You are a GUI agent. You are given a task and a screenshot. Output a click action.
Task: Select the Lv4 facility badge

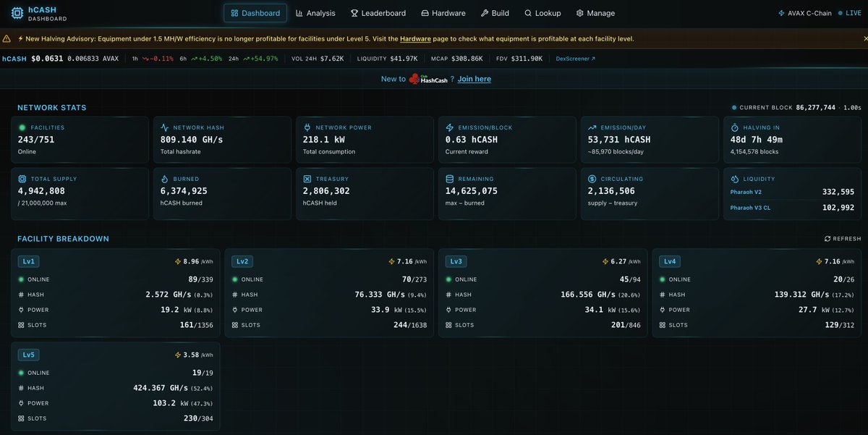tap(671, 261)
